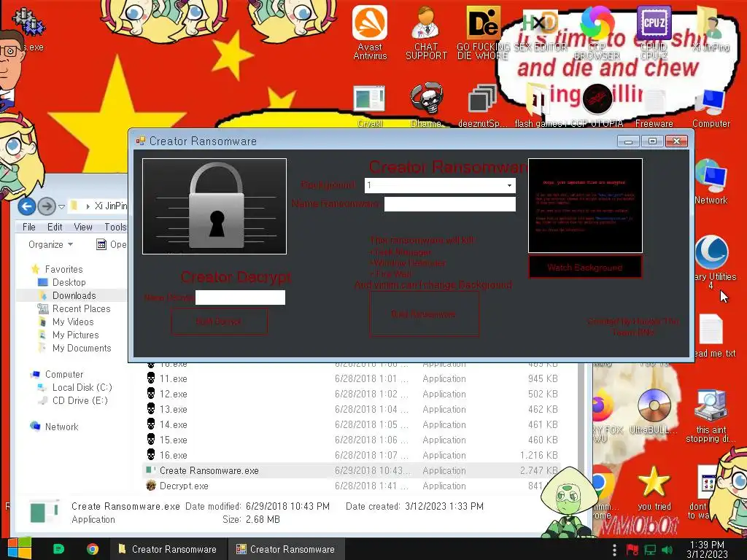Select Recent Places under Favorites
Viewport: 747px width, 560px height.
tap(81, 308)
